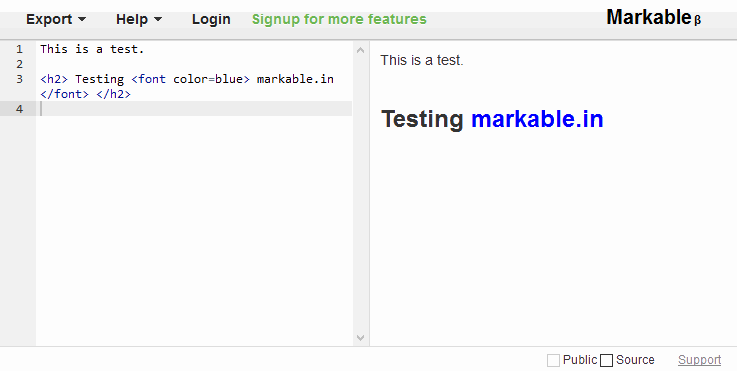Screen dimensions: 737x371
Task: Click the Help caret arrow
Action: click(158, 19)
